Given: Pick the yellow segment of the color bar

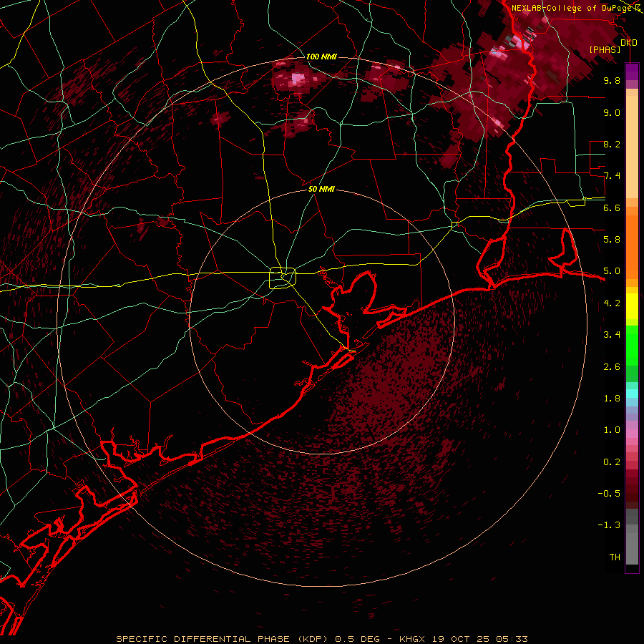Looking at the screenshot, I should tap(632, 306).
